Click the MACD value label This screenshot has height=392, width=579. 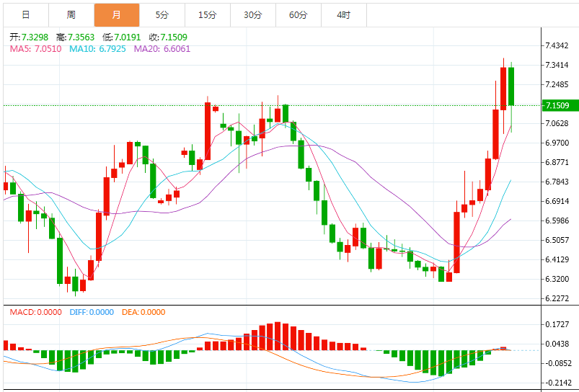tap(36, 312)
